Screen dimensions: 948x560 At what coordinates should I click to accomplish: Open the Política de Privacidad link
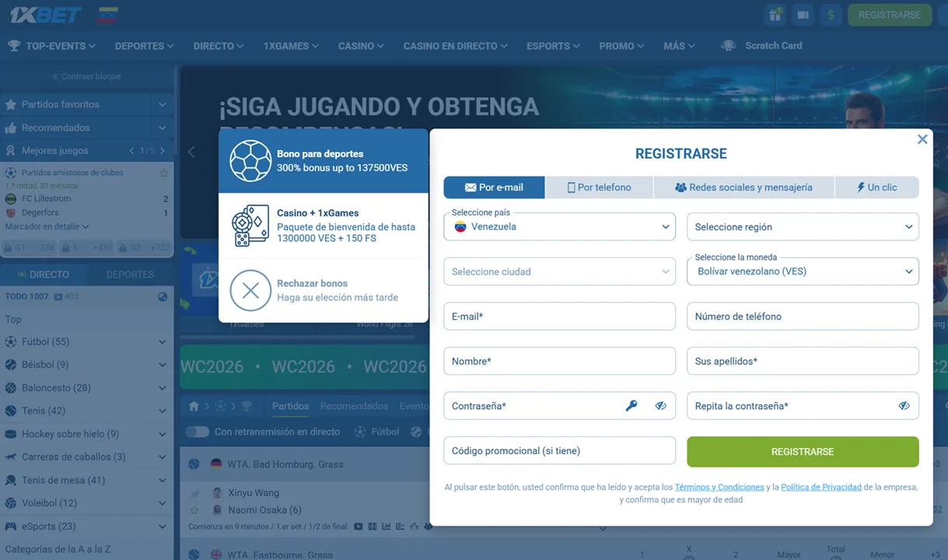click(x=821, y=487)
